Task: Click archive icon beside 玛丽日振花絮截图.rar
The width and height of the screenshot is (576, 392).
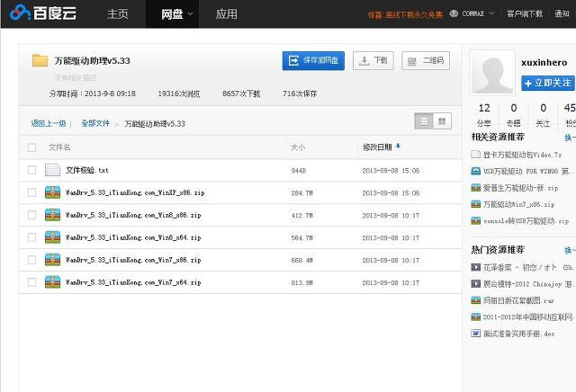Action: click(x=476, y=300)
